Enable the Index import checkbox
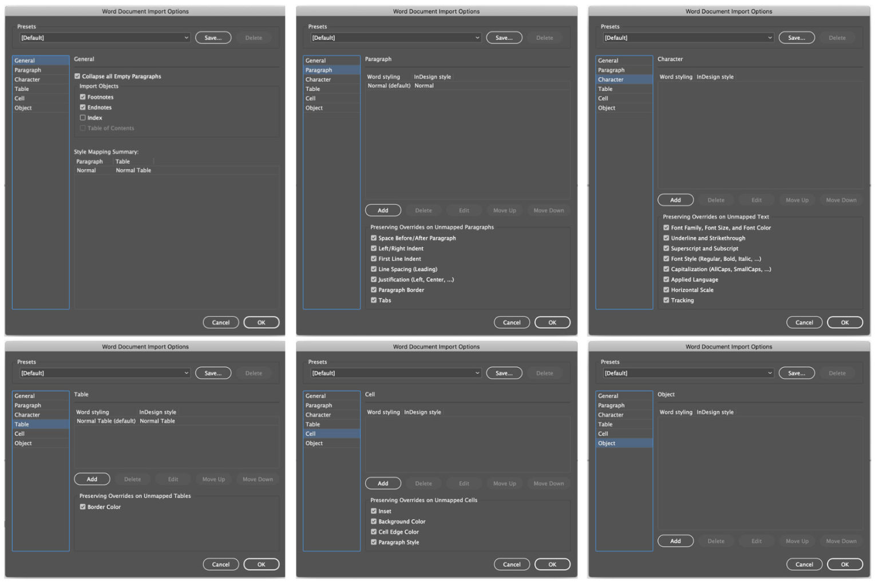Image resolution: width=879 pixels, height=588 pixels. [83, 118]
